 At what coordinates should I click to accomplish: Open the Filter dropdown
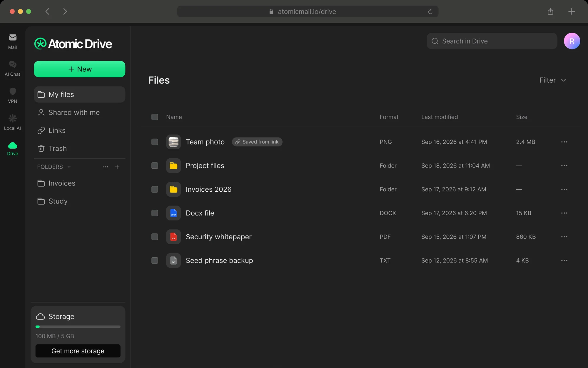[x=552, y=80]
